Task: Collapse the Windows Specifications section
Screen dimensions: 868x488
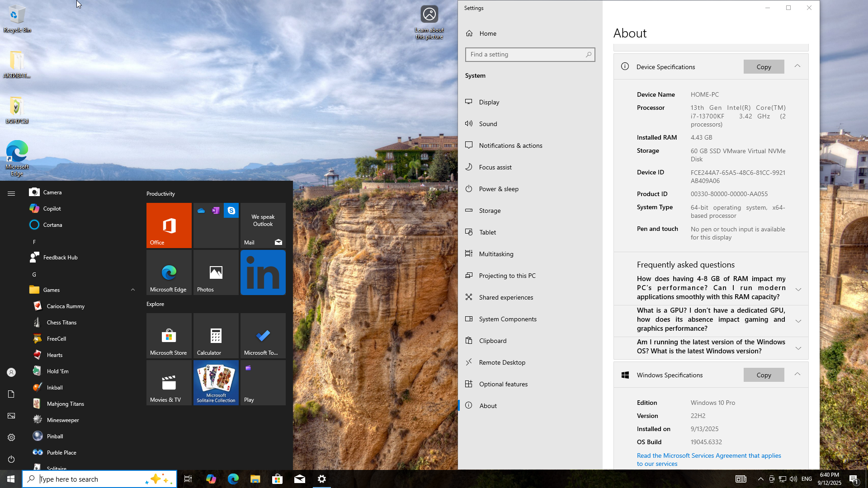Action: [797, 374]
